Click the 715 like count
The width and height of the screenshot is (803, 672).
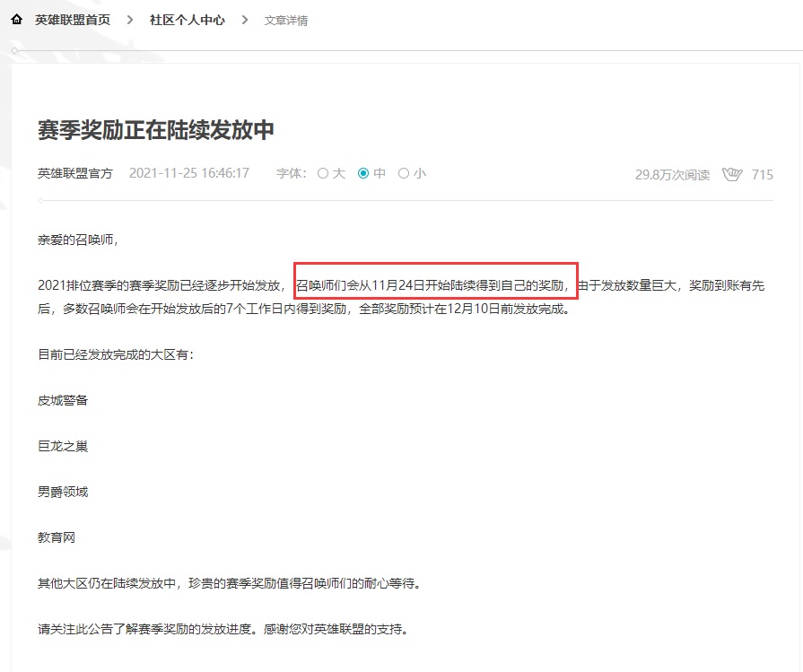point(762,175)
